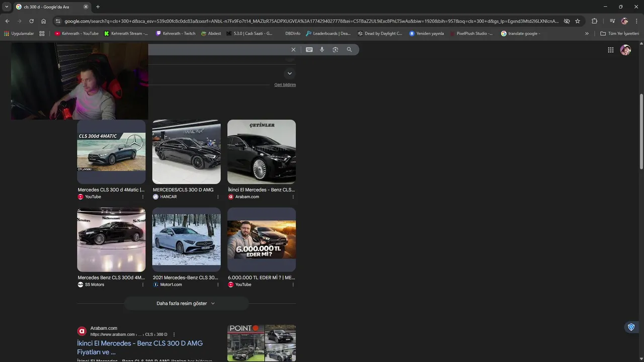Open the '6.000.000 TL EDER Mİ?' thumbnail
644x362 pixels.
pos(262,240)
